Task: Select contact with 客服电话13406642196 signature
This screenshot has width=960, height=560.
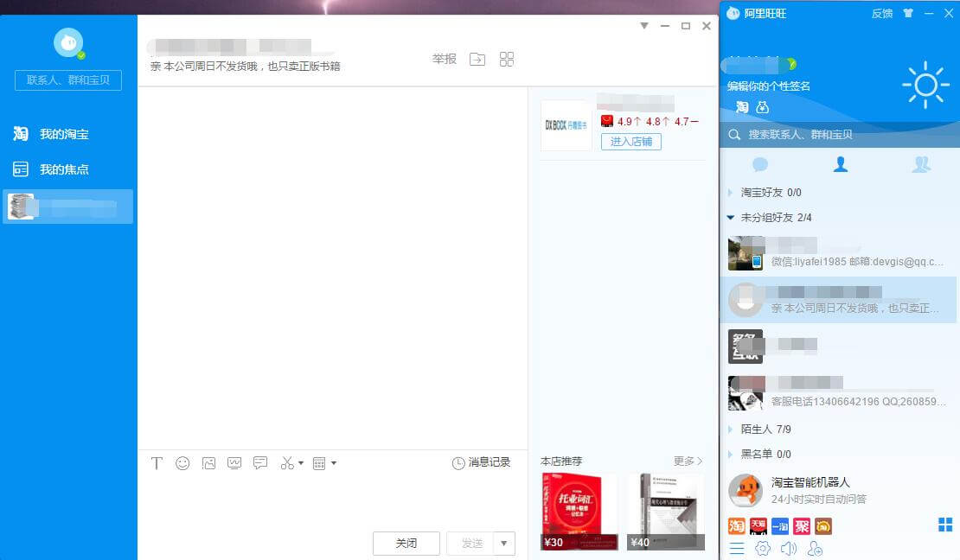Action: click(x=840, y=393)
